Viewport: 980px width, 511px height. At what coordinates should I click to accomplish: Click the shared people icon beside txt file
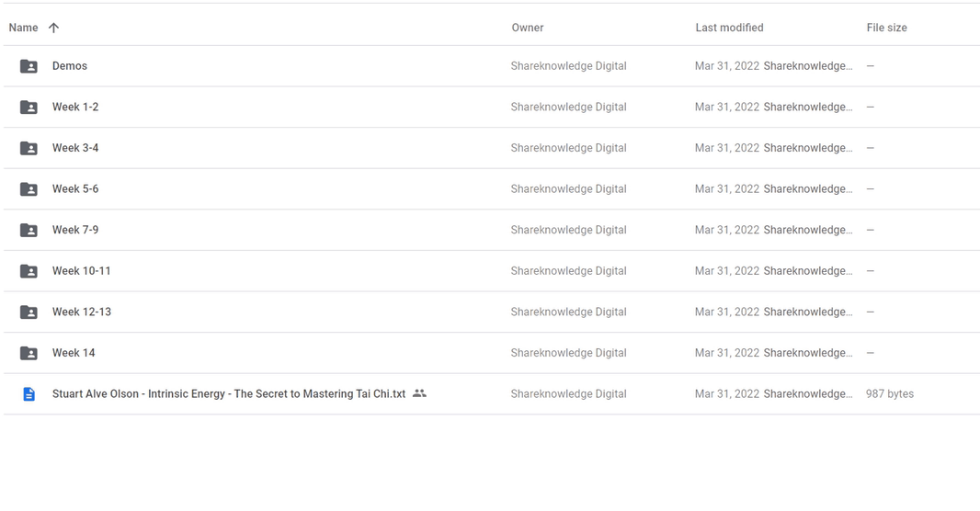pyautogui.click(x=419, y=393)
